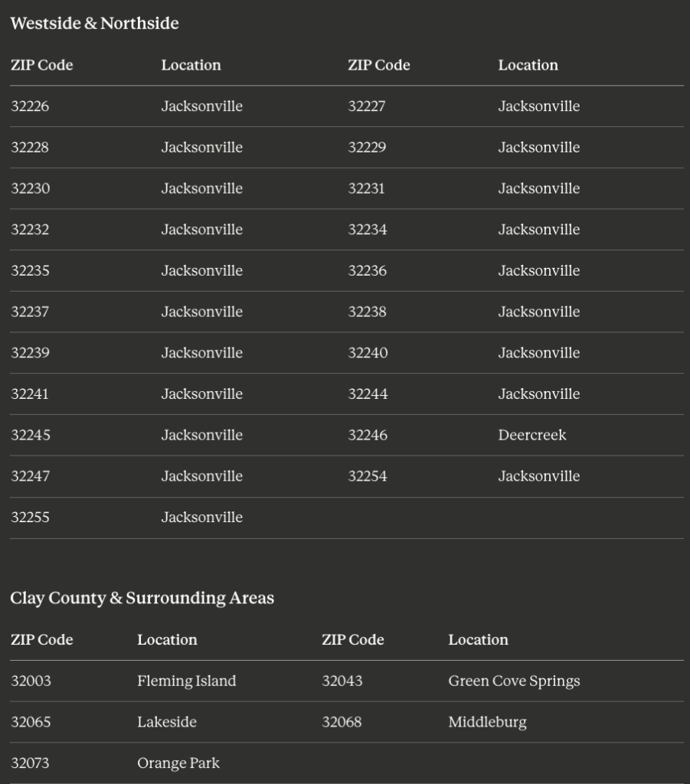Click the Clay County & Surrounding Areas heading
The width and height of the screenshot is (690, 784).
tap(142, 598)
